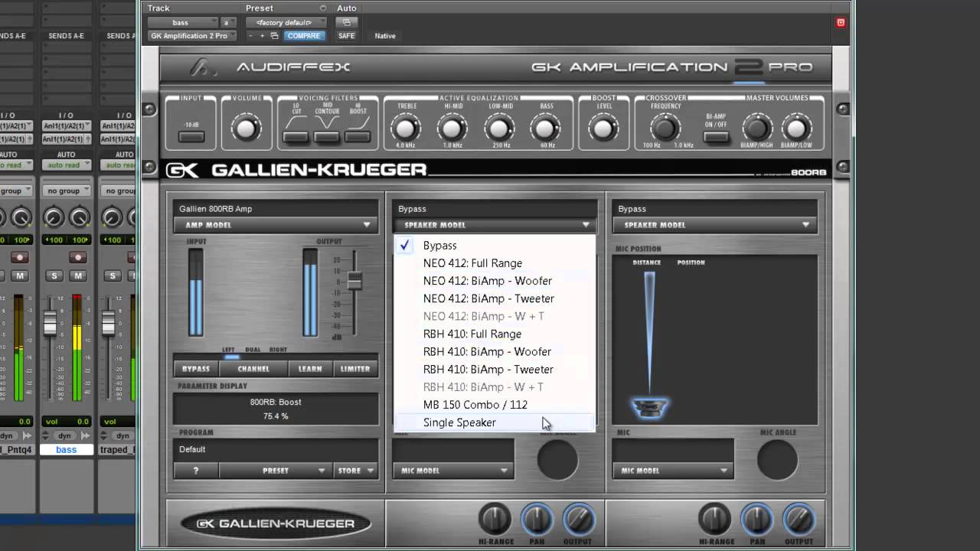Click the bass track volume fader
The width and height of the screenshot is (980, 551).
click(51, 324)
